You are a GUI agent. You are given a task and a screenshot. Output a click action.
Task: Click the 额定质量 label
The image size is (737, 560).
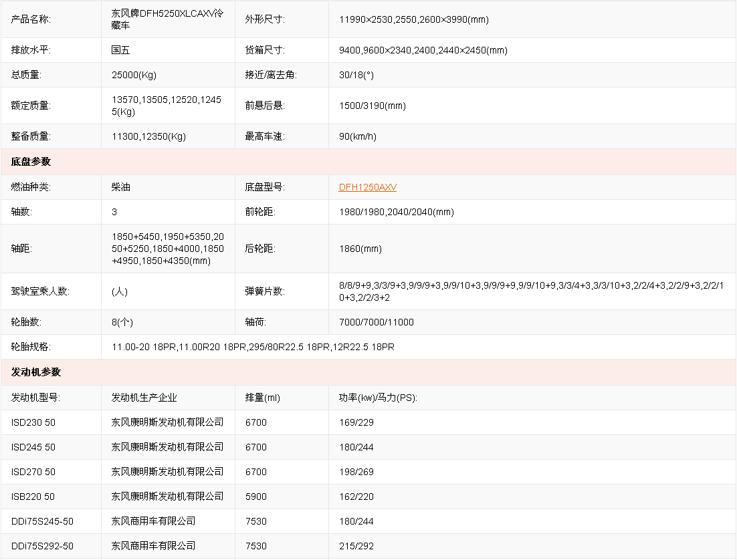31,105
